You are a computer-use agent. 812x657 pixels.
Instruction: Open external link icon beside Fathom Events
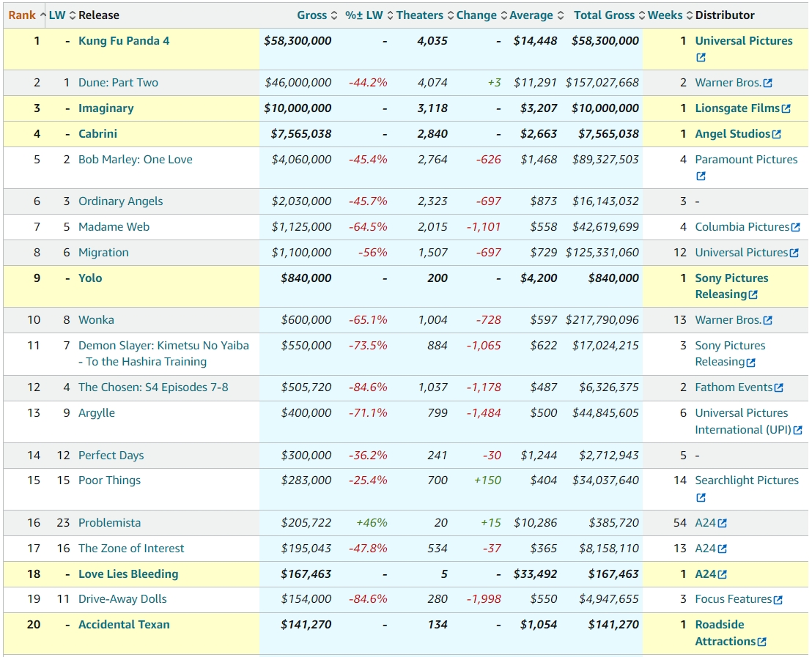(779, 387)
